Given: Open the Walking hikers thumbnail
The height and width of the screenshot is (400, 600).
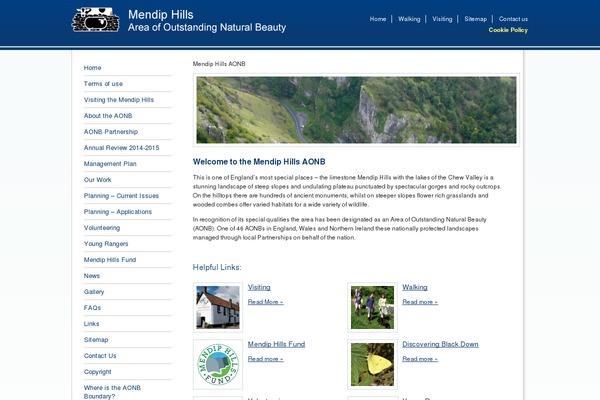Looking at the screenshot, I should pyautogui.click(x=372, y=307).
